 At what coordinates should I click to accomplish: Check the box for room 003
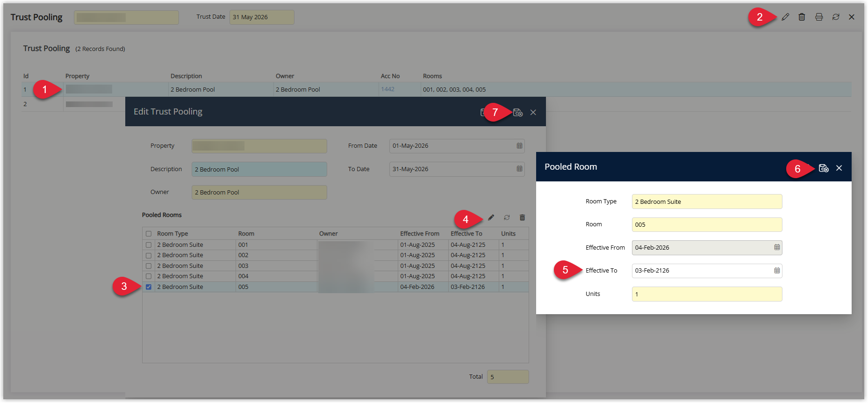(149, 266)
